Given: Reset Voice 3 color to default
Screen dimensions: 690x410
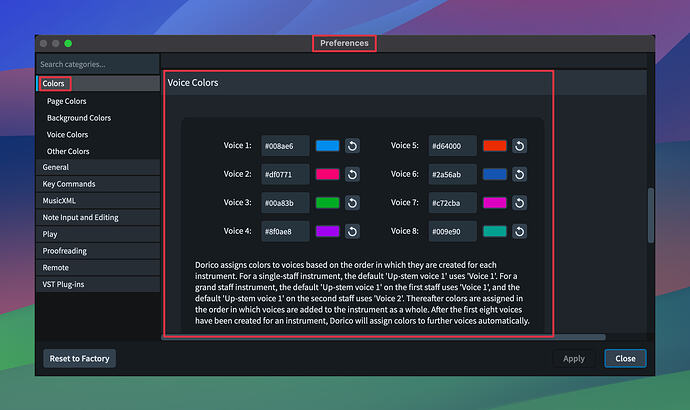Looking at the screenshot, I should click(x=352, y=203).
